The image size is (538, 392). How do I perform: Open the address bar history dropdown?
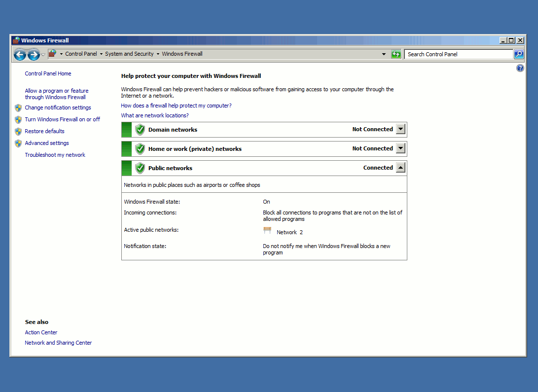tap(384, 54)
